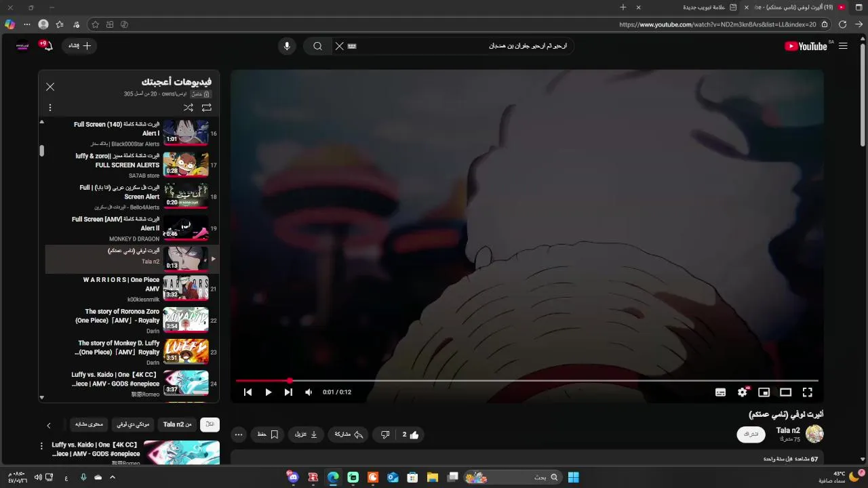The height and width of the screenshot is (488, 868).
Task: Skip to previous video
Action: point(248,392)
